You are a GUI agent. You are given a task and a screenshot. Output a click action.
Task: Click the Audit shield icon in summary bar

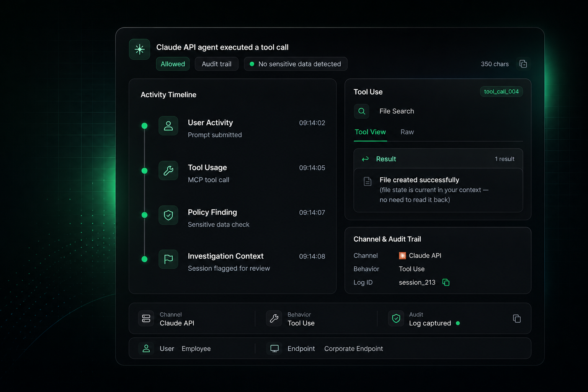coord(396,318)
